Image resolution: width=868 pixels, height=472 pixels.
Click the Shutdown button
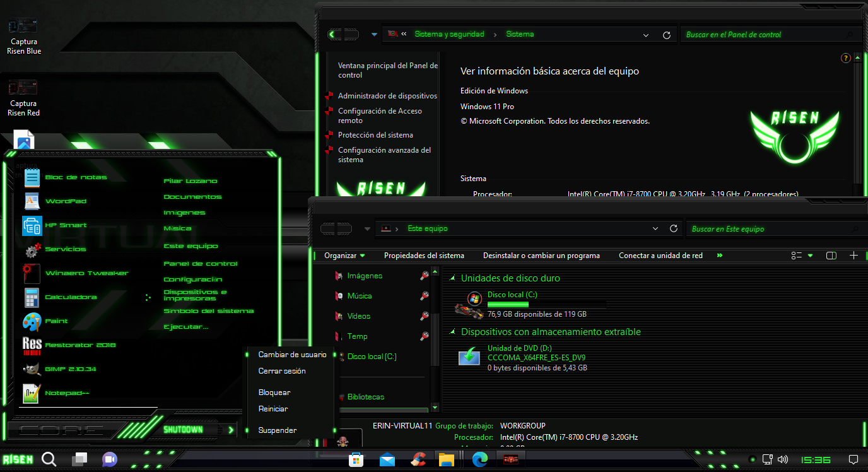(x=184, y=430)
